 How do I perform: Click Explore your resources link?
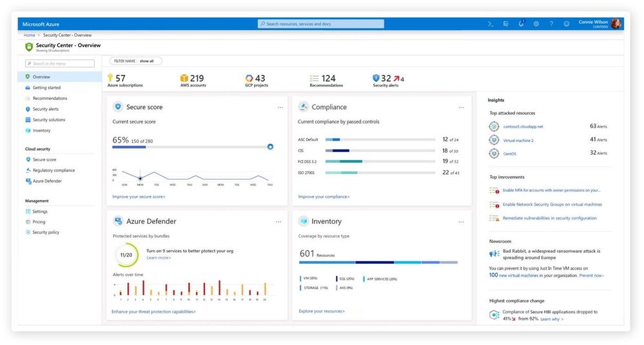point(322,311)
